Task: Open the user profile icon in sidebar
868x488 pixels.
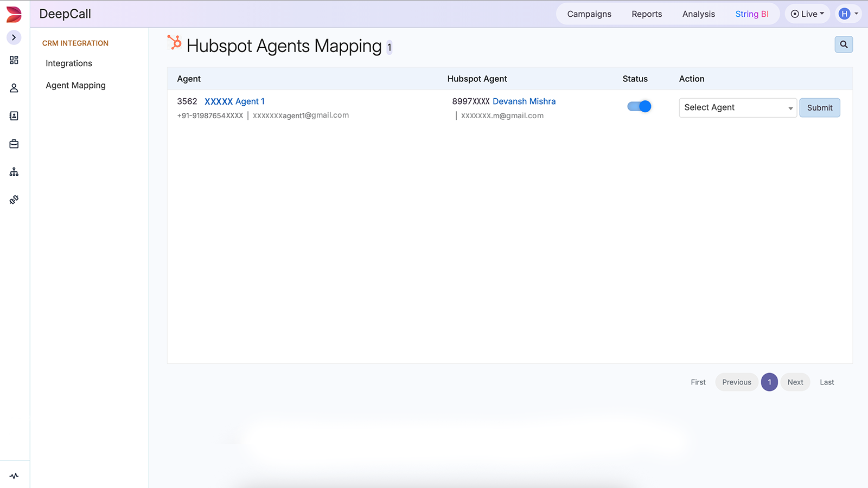Action: click(x=14, y=88)
